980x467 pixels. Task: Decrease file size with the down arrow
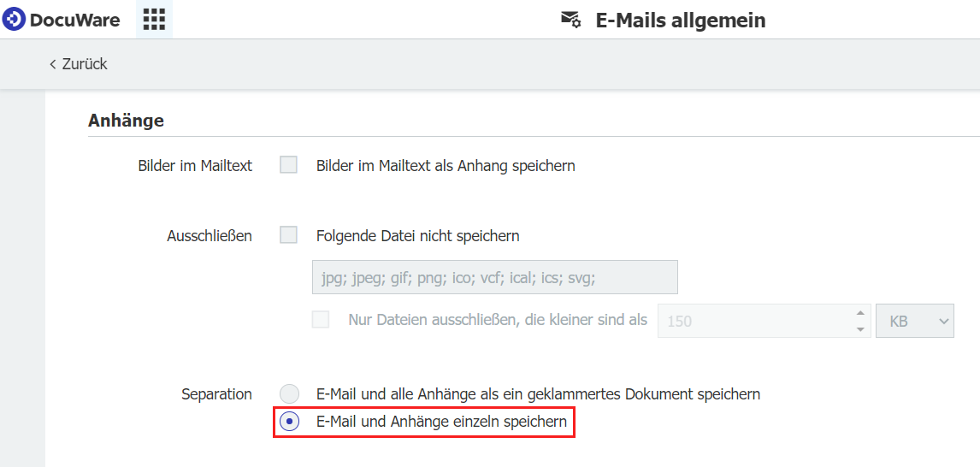tap(859, 328)
